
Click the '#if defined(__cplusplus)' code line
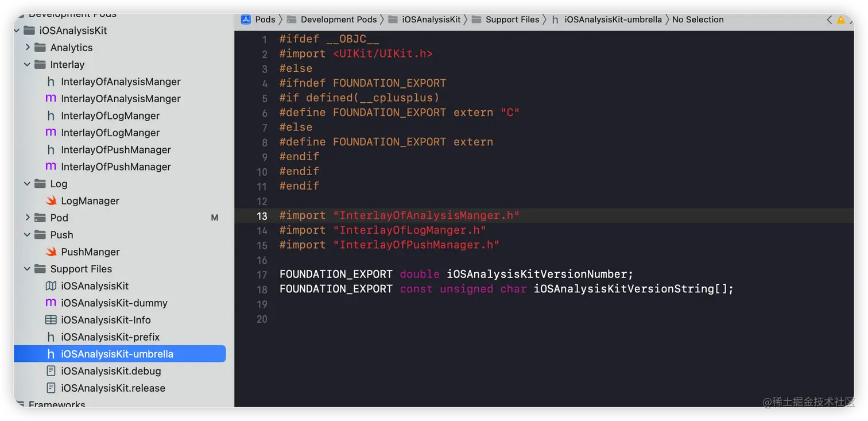pos(359,98)
